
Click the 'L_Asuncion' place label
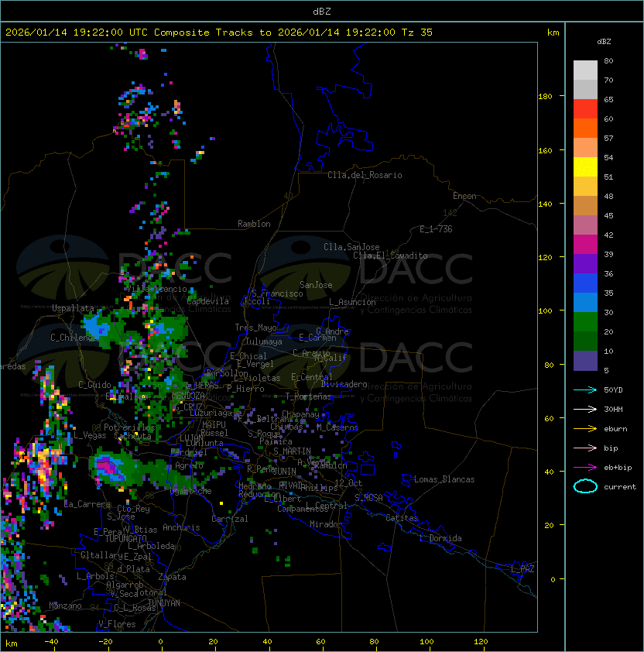pyautogui.click(x=352, y=302)
